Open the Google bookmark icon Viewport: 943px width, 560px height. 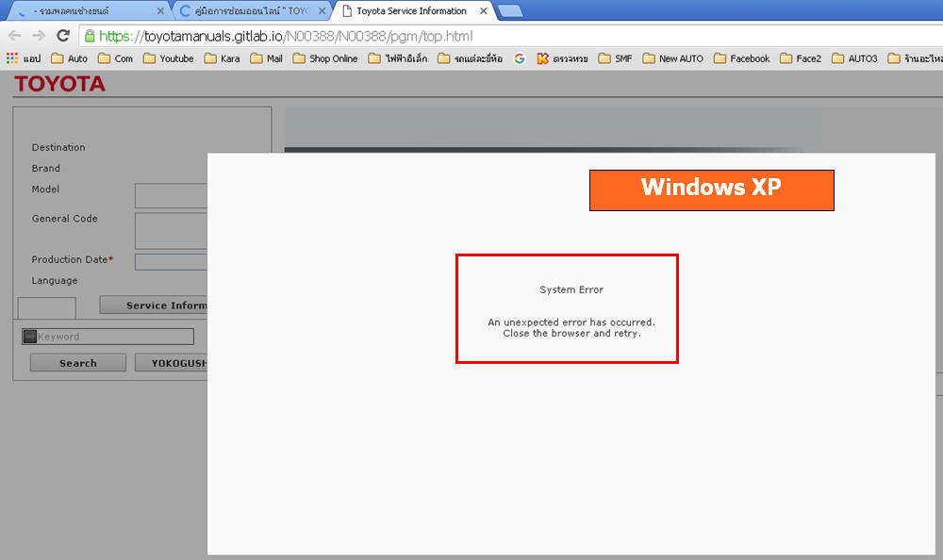pos(520,58)
